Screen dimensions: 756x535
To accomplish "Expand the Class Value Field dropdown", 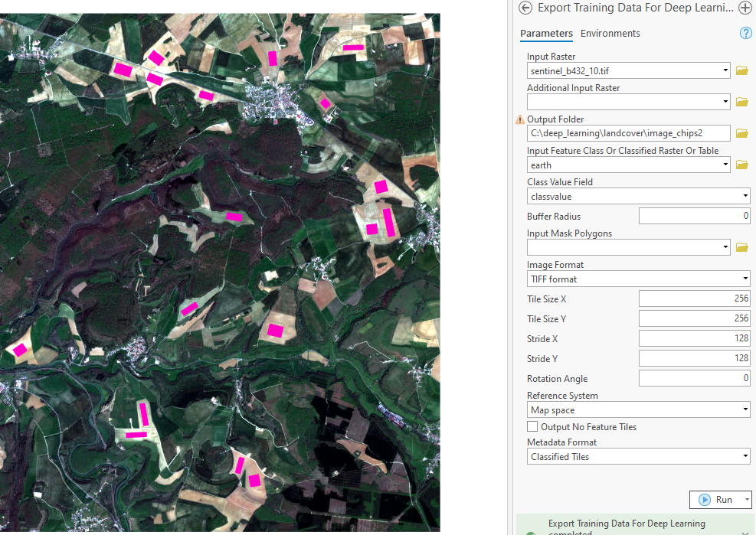I will pos(745,196).
